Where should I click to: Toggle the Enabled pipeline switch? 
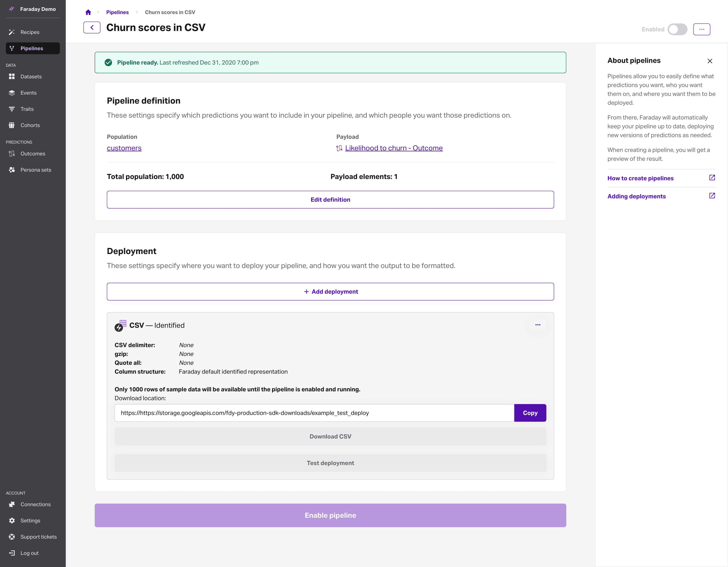click(677, 29)
